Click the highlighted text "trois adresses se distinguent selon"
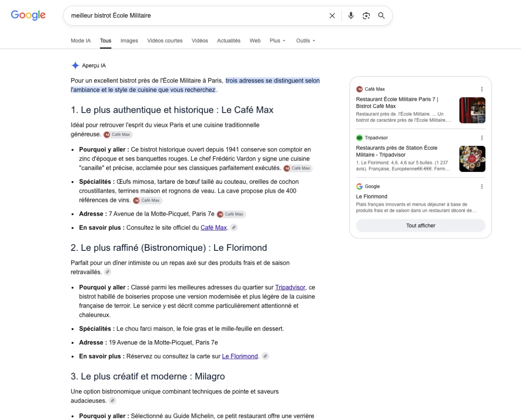This screenshot has height=420, width=521. click(x=273, y=81)
